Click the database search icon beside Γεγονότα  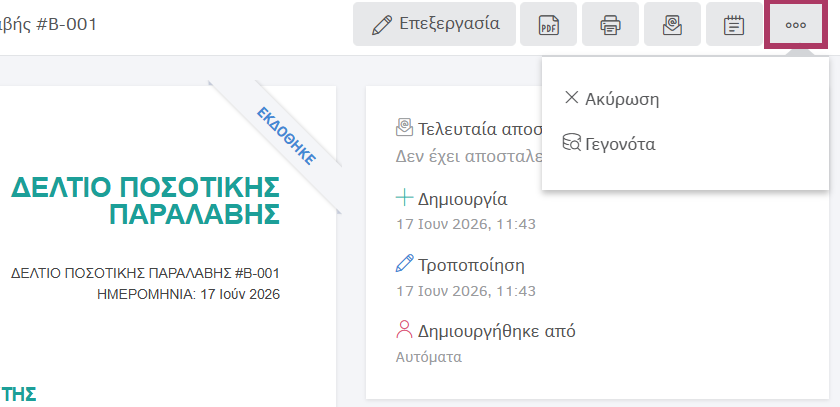[572, 143]
